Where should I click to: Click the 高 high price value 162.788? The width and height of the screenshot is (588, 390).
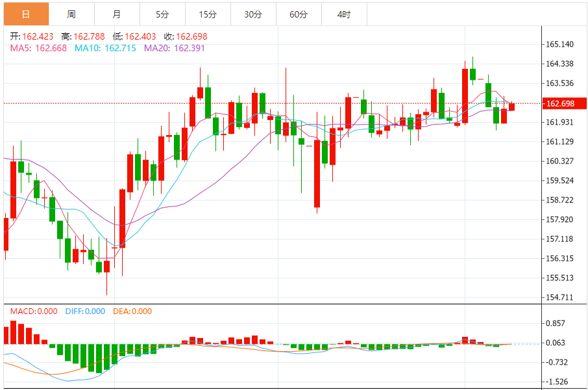(90, 36)
